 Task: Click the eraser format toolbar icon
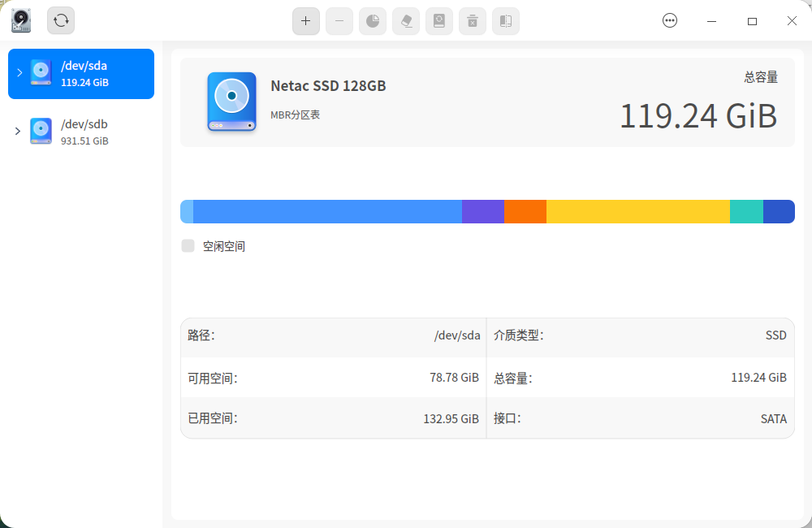point(406,21)
